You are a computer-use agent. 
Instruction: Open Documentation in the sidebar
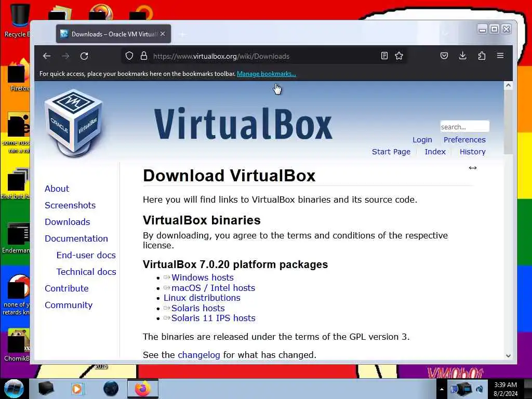[76, 238]
